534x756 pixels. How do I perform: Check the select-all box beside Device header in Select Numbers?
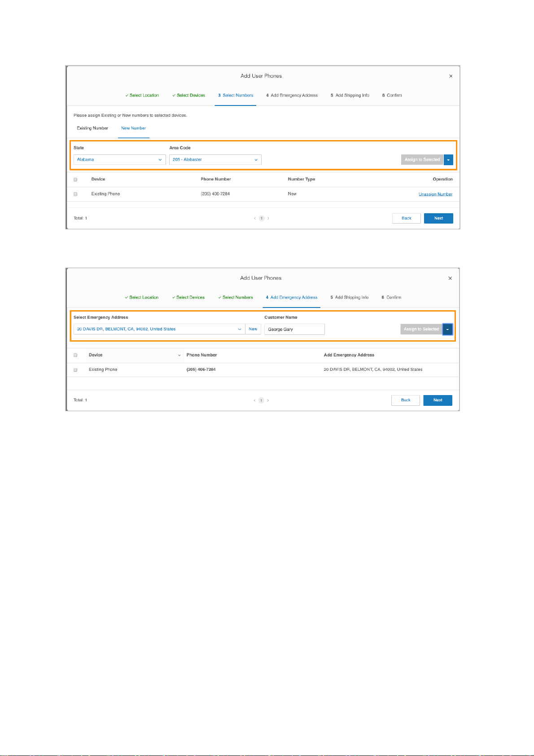[75, 180]
